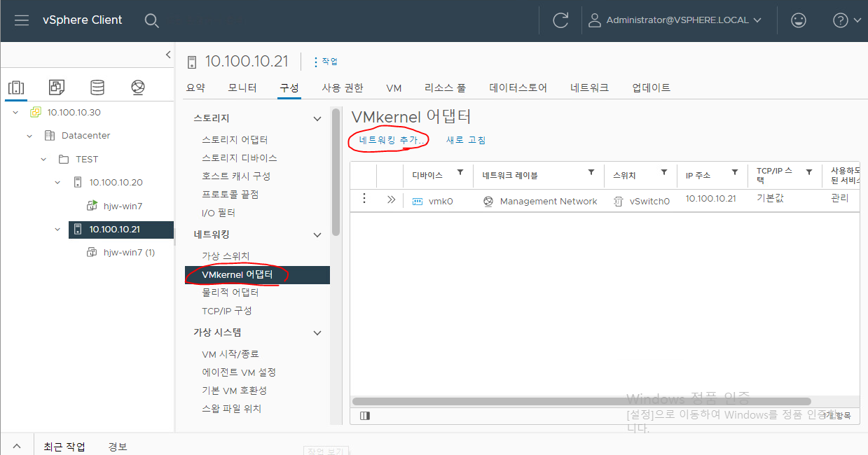The image size is (868, 455).
Task: Switch to Hosts and Clusters view icon
Action: (15, 87)
